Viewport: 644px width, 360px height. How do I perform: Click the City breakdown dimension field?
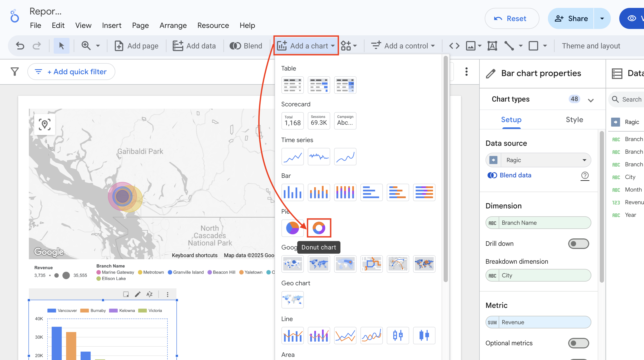[538, 275]
